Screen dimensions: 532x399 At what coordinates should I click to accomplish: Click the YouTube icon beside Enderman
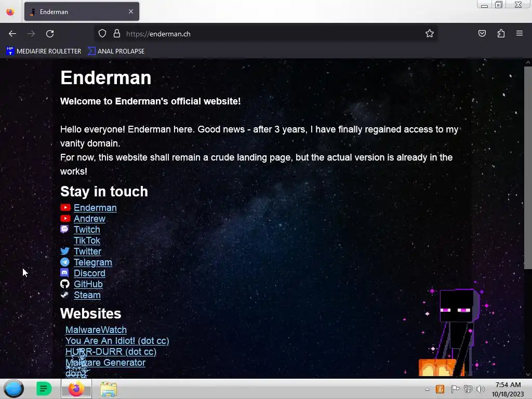point(65,208)
